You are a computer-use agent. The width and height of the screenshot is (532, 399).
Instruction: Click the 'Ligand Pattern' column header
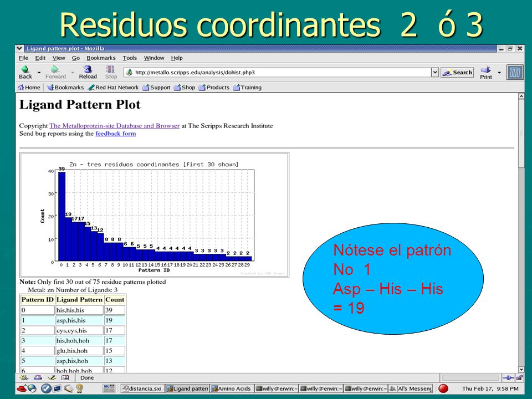click(x=79, y=300)
